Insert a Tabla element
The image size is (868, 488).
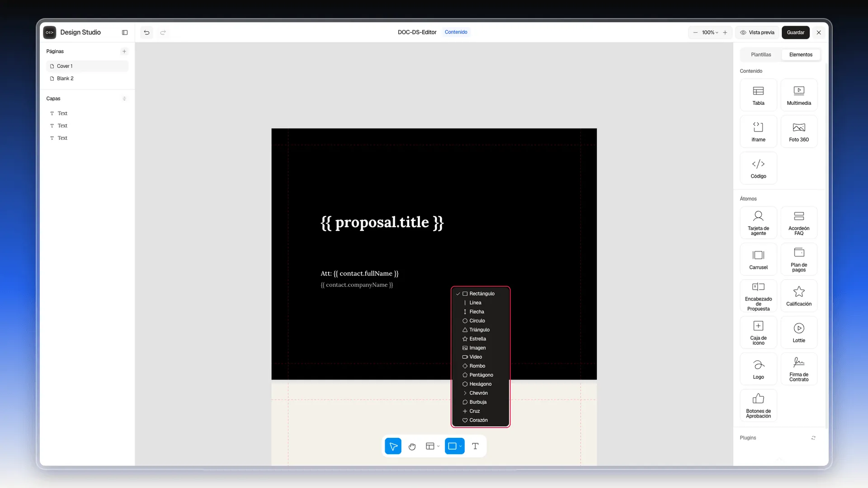coord(758,95)
